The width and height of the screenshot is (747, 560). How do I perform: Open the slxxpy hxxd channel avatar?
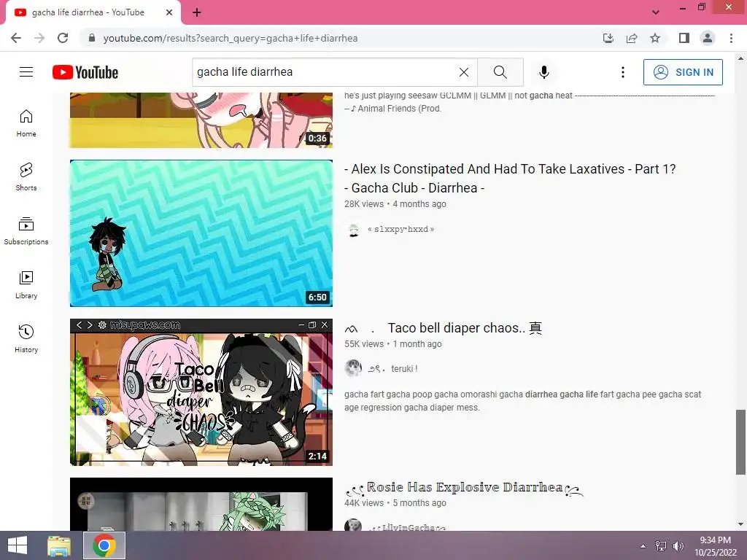353,230
